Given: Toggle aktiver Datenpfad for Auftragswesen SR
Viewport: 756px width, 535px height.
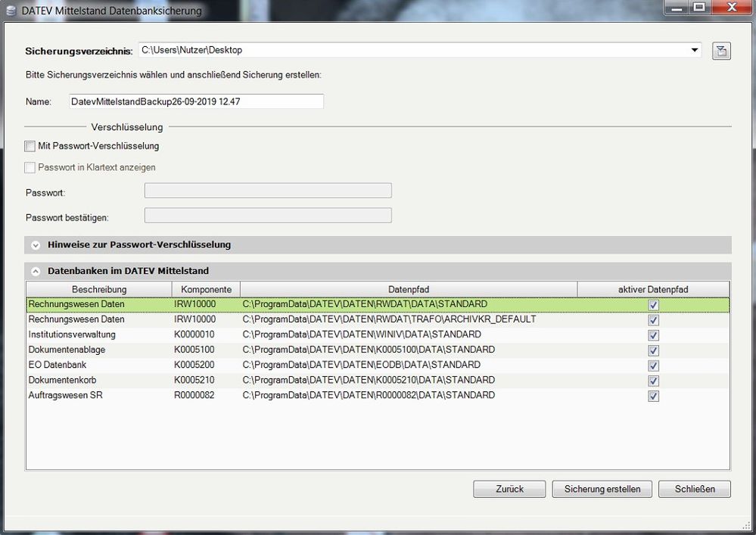Looking at the screenshot, I should 653,396.
